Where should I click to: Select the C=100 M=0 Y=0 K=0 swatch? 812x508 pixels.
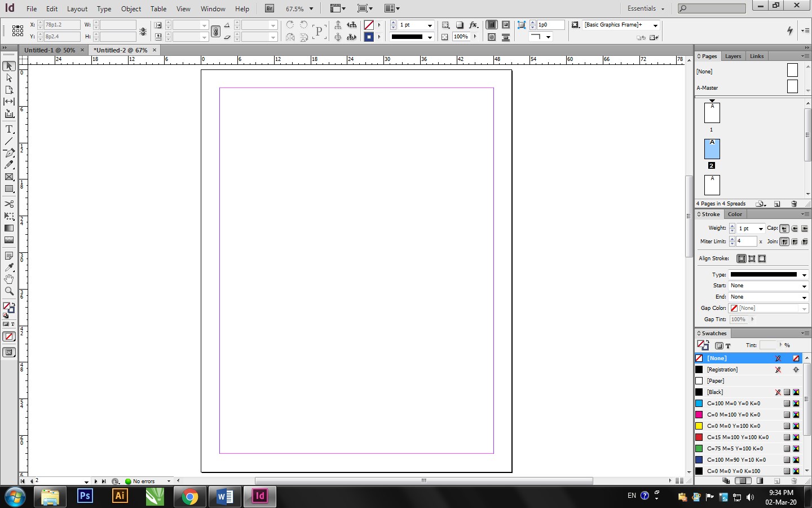[x=733, y=404]
